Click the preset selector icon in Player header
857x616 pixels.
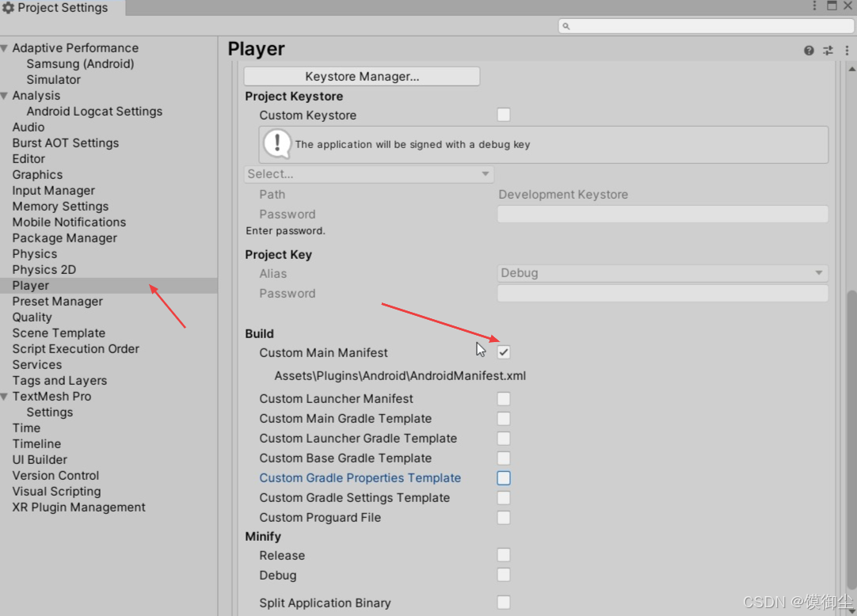(x=827, y=50)
